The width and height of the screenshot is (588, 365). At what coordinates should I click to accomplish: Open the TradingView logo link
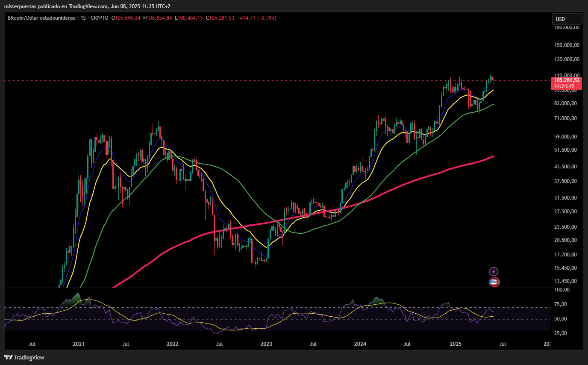pyautogui.click(x=24, y=357)
